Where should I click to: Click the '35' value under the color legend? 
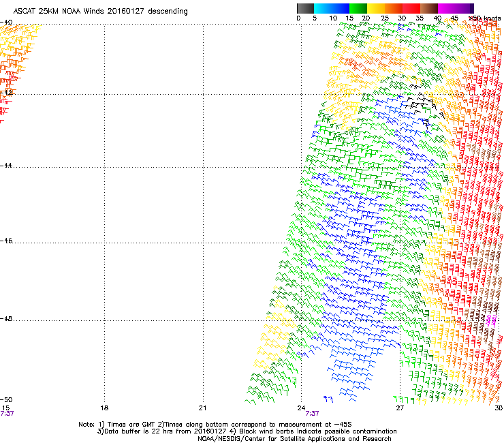point(420,18)
